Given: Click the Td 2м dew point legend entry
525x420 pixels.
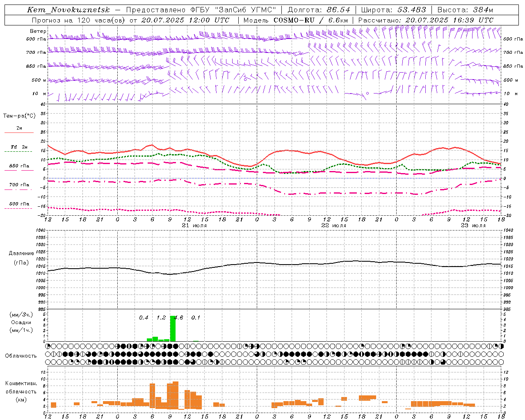Looking at the screenshot, I should tap(19, 147).
